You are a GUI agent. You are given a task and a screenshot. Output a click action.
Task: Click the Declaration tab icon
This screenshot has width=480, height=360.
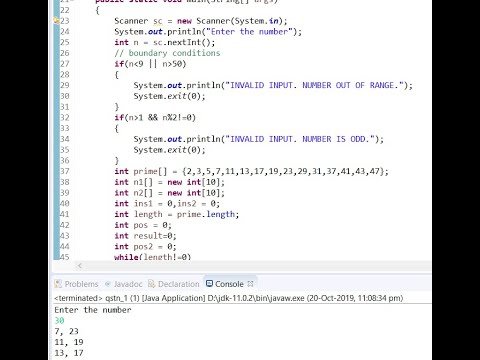pos(152,284)
